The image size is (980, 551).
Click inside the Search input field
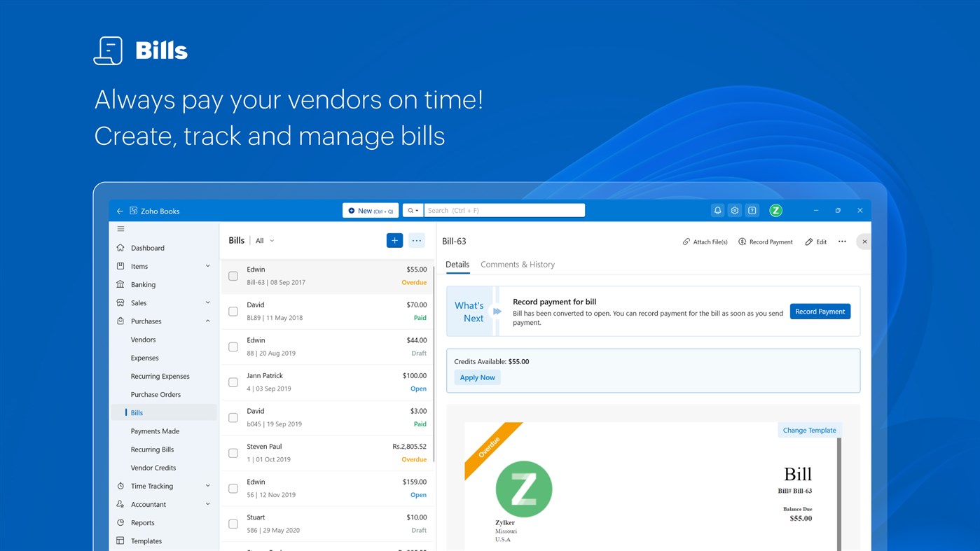[504, 210]
